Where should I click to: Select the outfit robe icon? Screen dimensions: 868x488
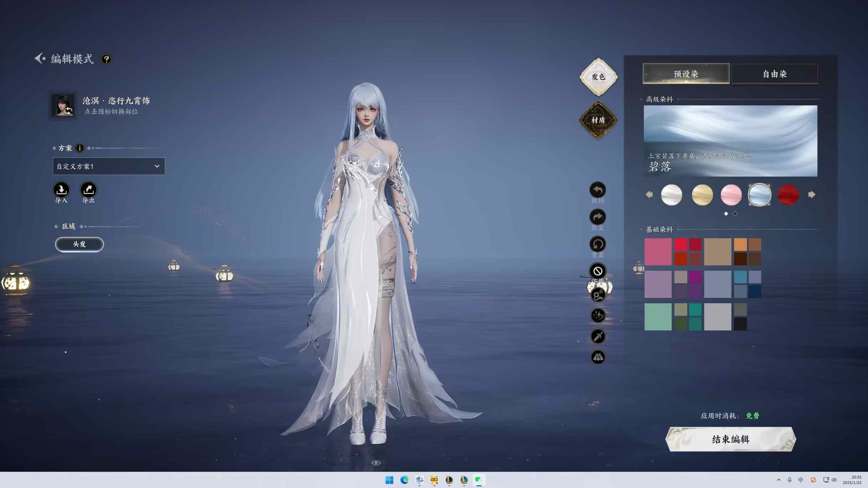(x=598, y=357)
